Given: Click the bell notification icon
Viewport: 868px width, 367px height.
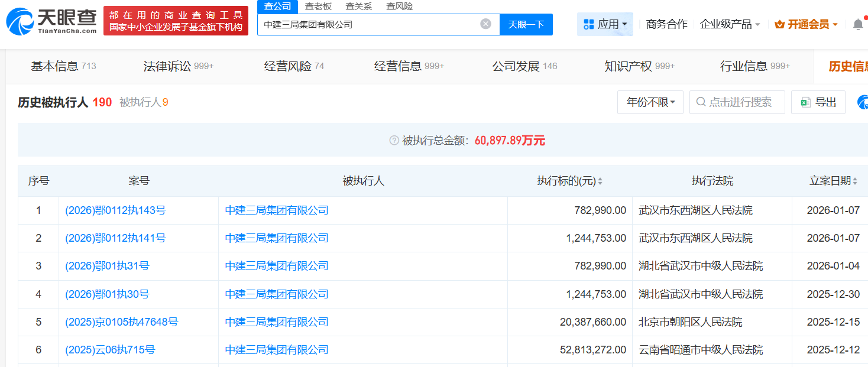Looking at the screenshot, I should pyautogui.click(x=858, y=24).
